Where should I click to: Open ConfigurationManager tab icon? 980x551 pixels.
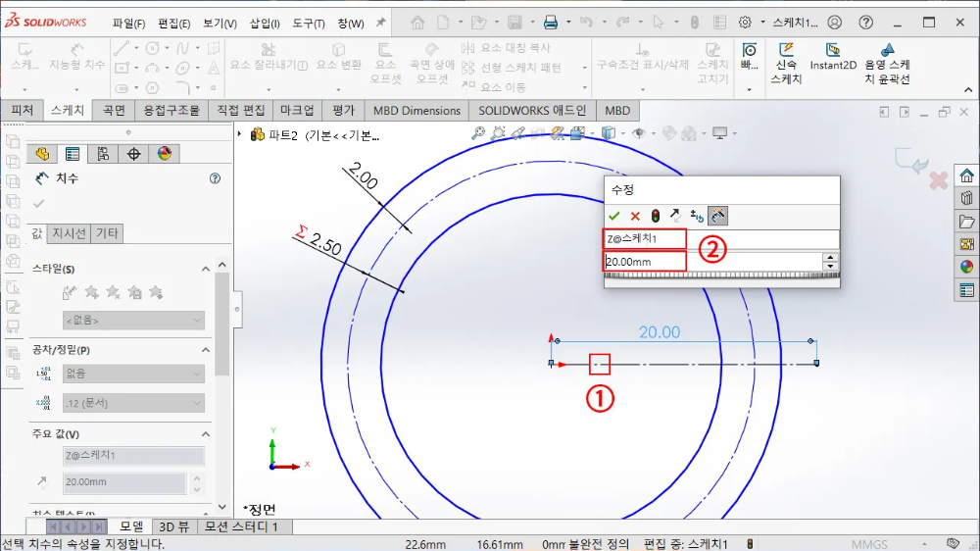point(103,154)
